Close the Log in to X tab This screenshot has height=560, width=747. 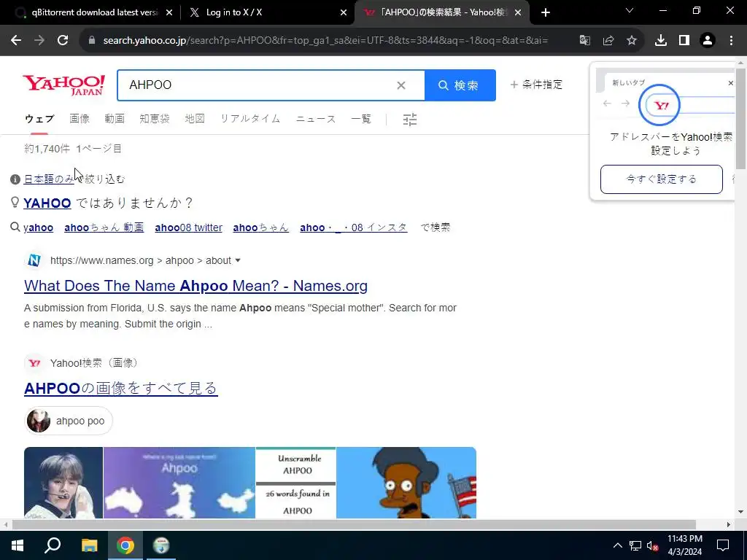click(344, 13)
